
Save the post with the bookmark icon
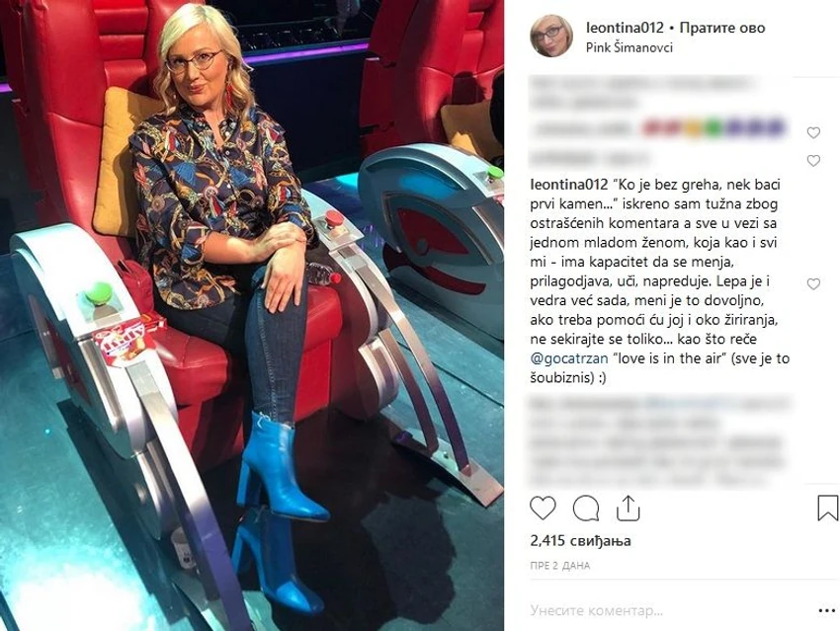(827, 508)
